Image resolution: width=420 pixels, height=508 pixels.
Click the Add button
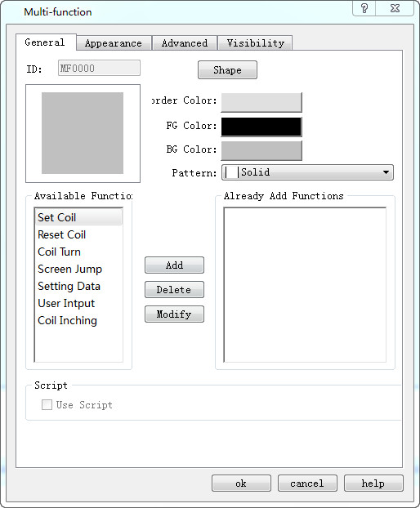coord(174,265)
